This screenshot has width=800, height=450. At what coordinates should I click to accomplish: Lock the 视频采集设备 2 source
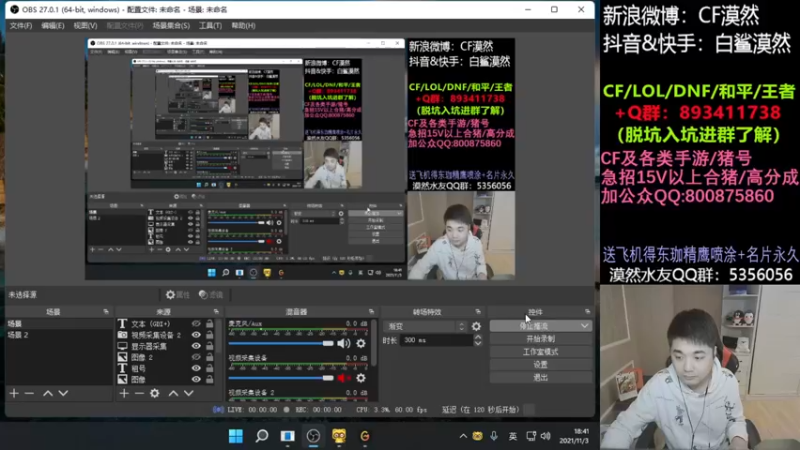coord(210,335)
